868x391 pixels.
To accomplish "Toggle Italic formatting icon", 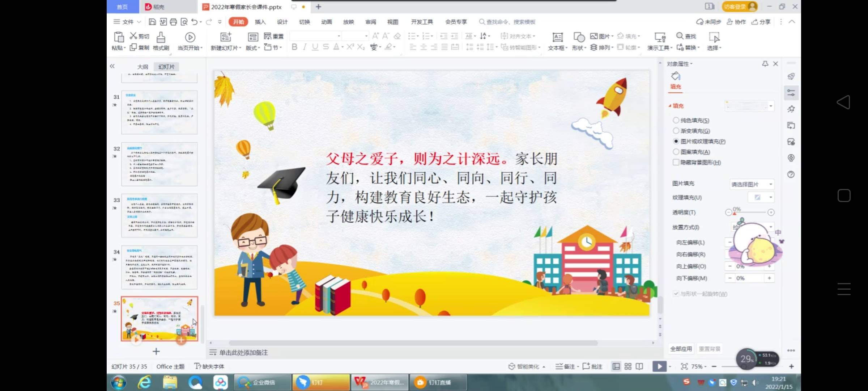I will point(305,47).
